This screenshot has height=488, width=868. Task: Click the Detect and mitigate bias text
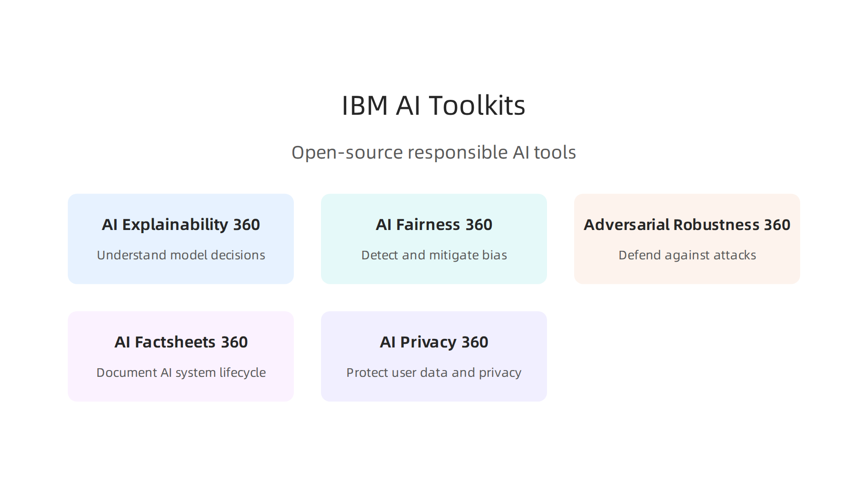click(x=434, y=255)
